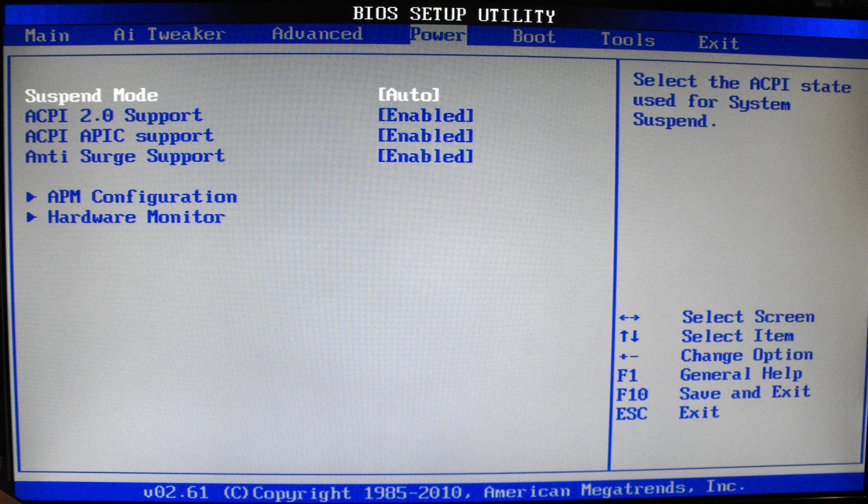Expand Hardware Monitor submenu
Viewport: 868px width, 504px height.
coord(120,217)
